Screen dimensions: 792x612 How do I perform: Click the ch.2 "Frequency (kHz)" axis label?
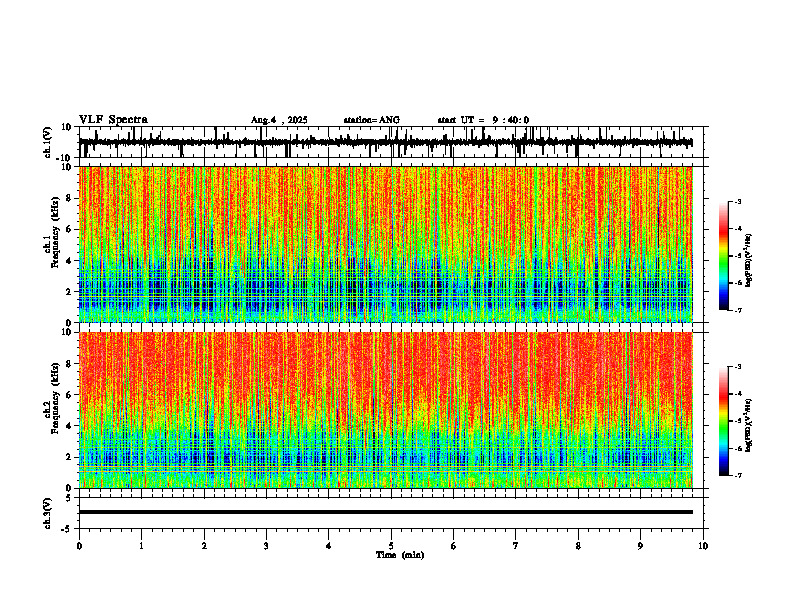[56, 398]
